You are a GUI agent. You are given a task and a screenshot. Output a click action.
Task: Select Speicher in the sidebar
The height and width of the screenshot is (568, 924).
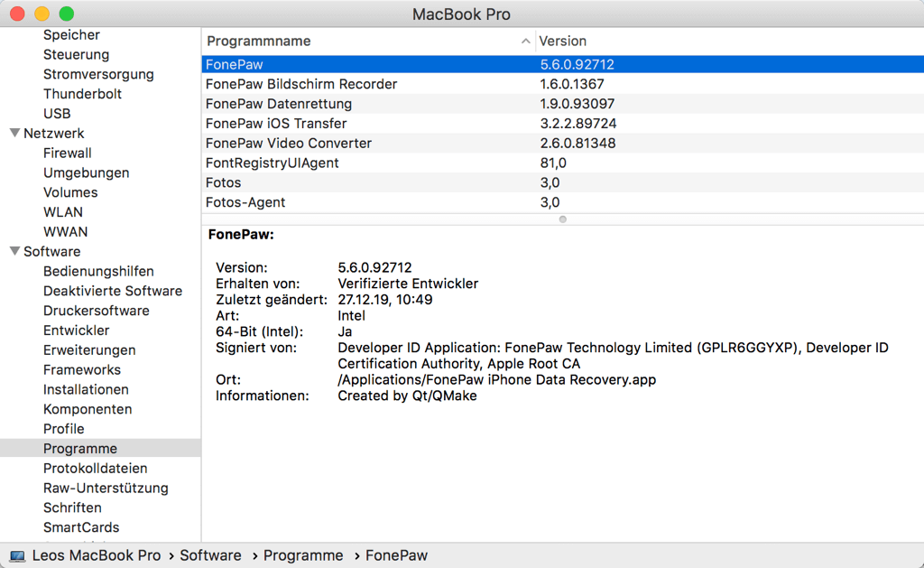tap(71, 35)
